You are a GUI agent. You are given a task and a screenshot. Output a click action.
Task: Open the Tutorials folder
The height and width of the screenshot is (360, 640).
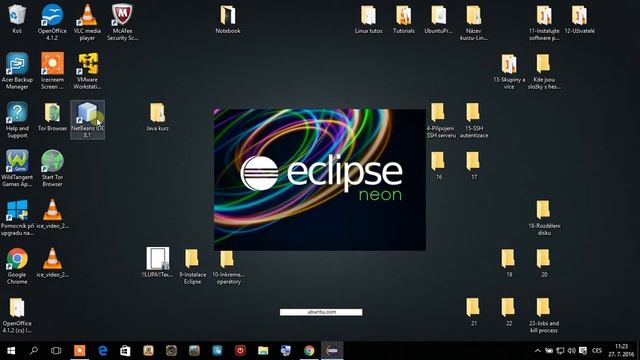[404, 19]
